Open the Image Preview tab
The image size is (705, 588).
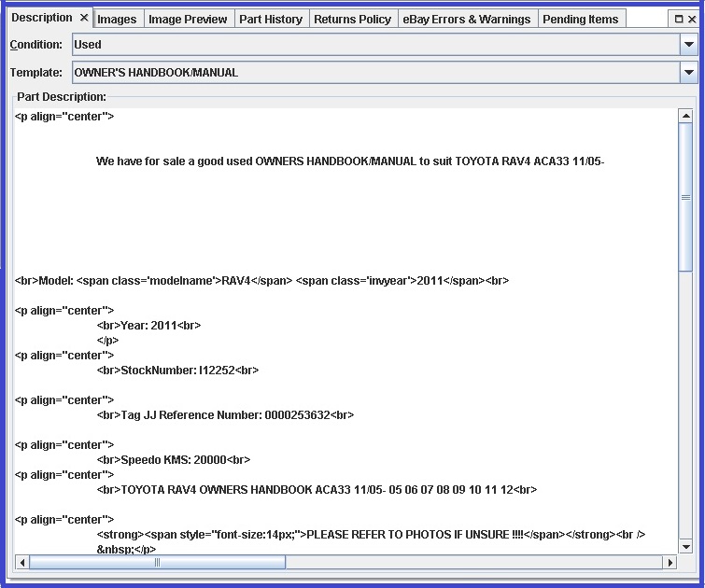click(187, 19)
